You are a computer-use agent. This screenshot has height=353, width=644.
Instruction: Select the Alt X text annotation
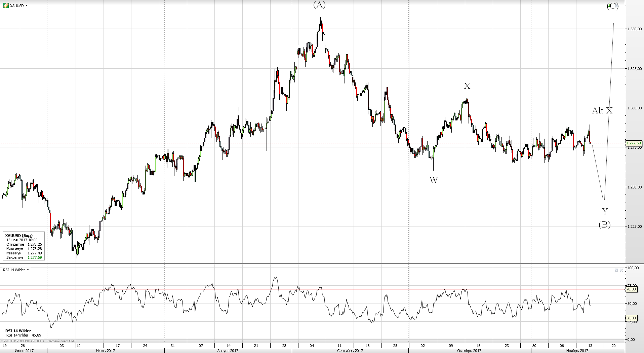[602, 111]
